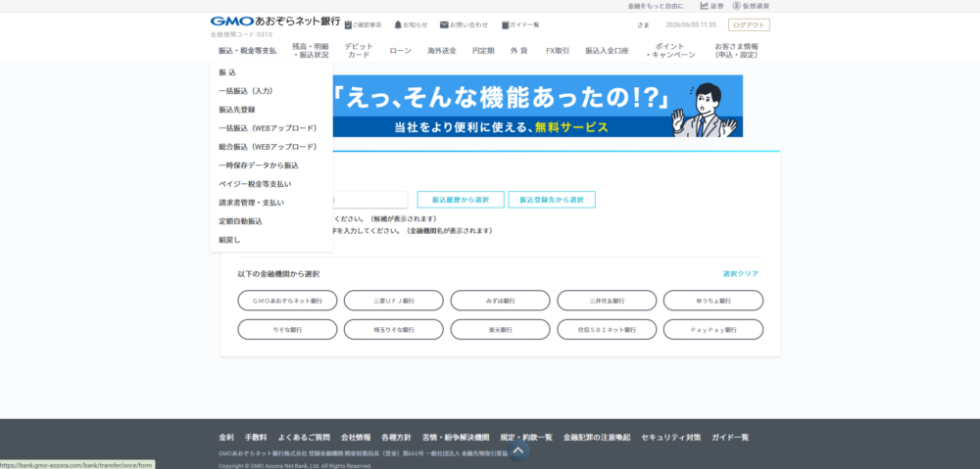
Task: Choose PayPay銀行 bank button
Action: click(x=713, y=330)
